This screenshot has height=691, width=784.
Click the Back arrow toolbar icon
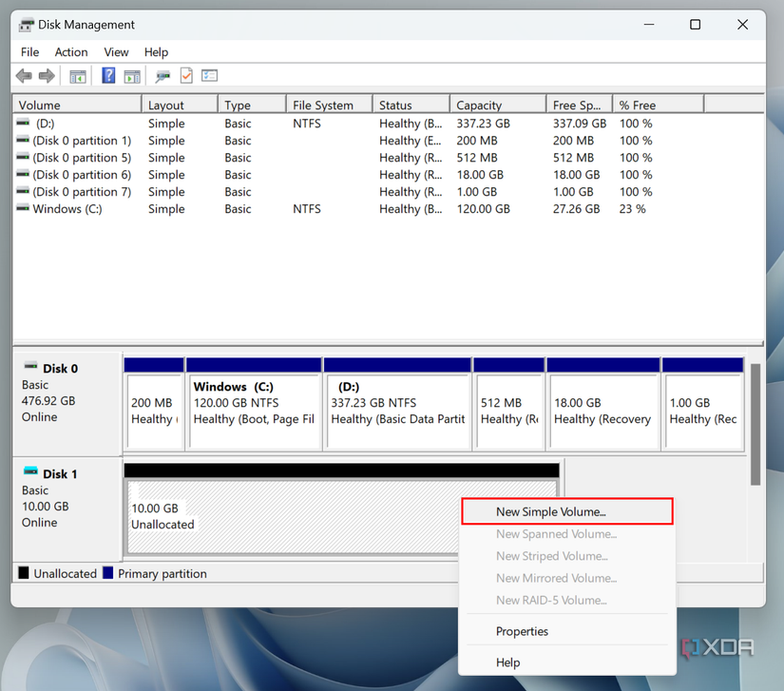coord(24,76)
